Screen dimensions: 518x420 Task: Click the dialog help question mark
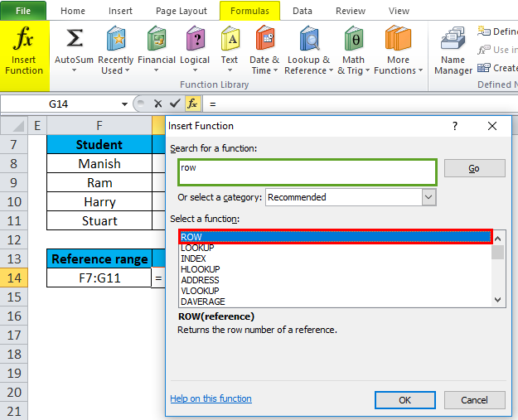[x=455, y=126]
